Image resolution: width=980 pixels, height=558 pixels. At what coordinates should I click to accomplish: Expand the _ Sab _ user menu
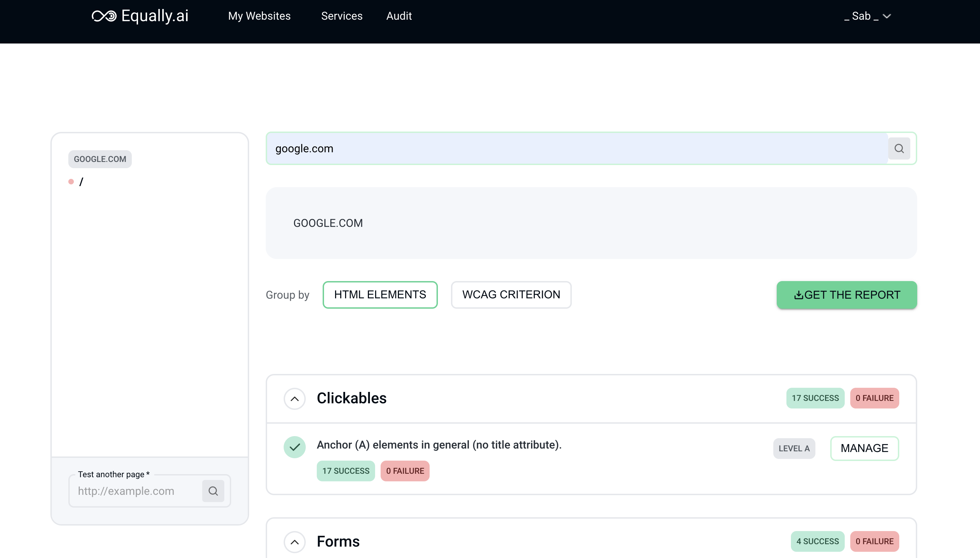(869, 16)
